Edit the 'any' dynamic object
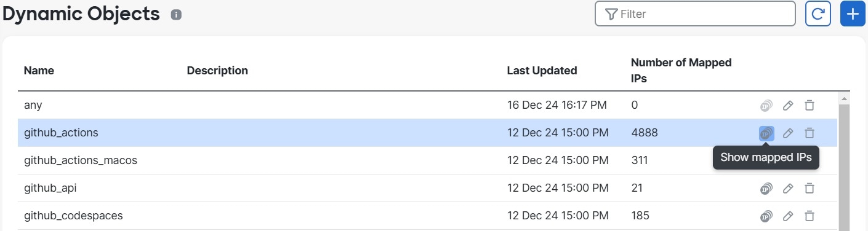 click(788, 105)
